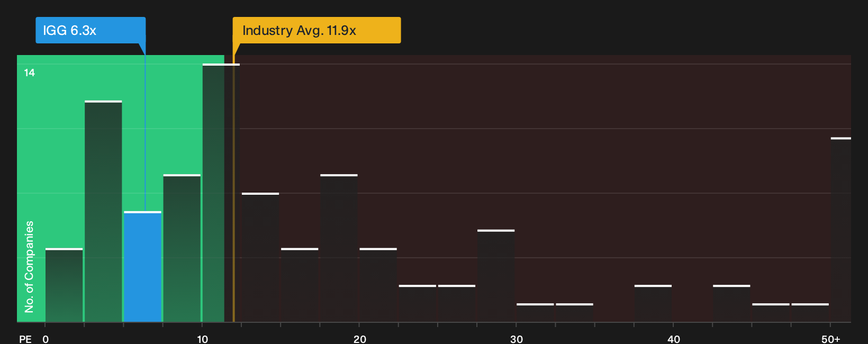This screenshot has height=344, width=868.
Task: Select the 50+ PE bar
Action: coord(841,230)
